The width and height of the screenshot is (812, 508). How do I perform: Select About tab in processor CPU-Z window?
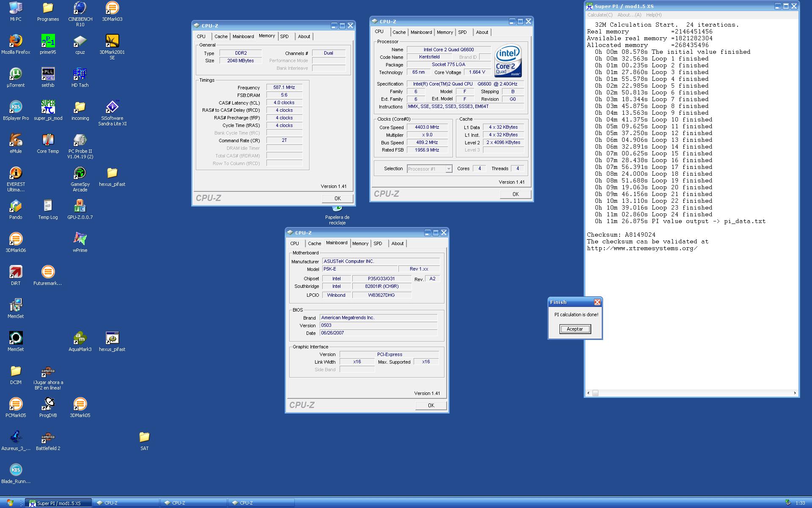[x=482, y=32]
